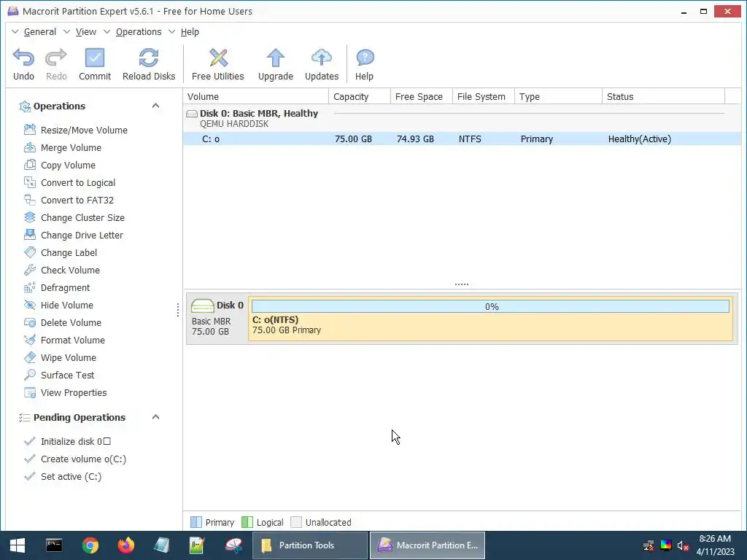Click the Redo toolbar icon
747x560 pixels.
point(55,58)
